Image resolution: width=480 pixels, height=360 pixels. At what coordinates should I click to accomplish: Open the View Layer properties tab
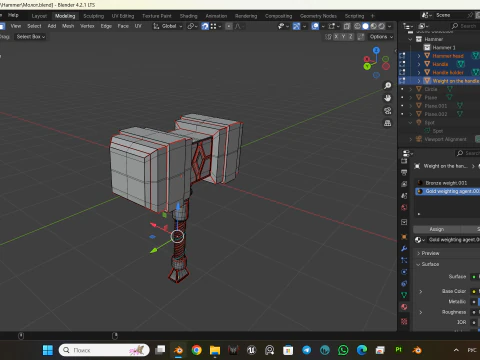(404, 184)
